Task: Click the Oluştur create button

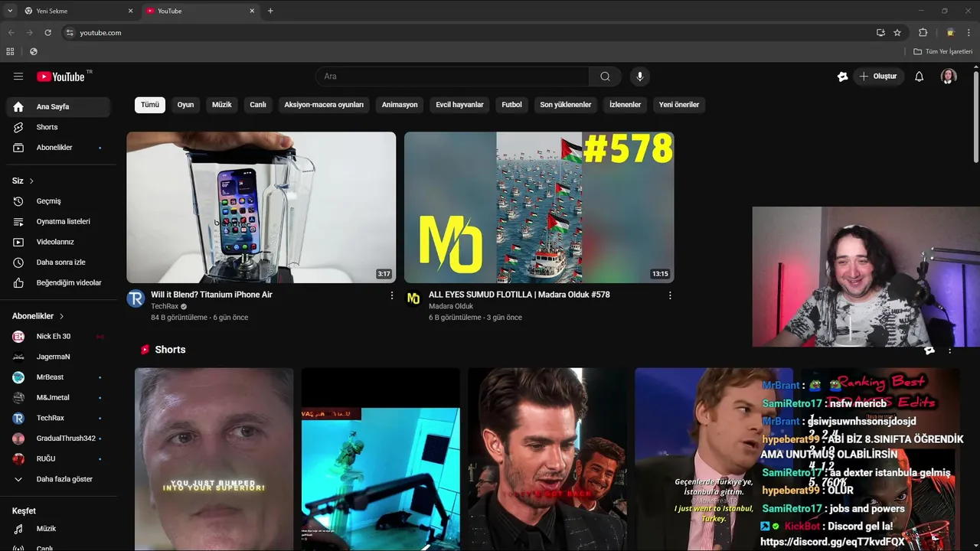Action: click(x=878, y=77)
